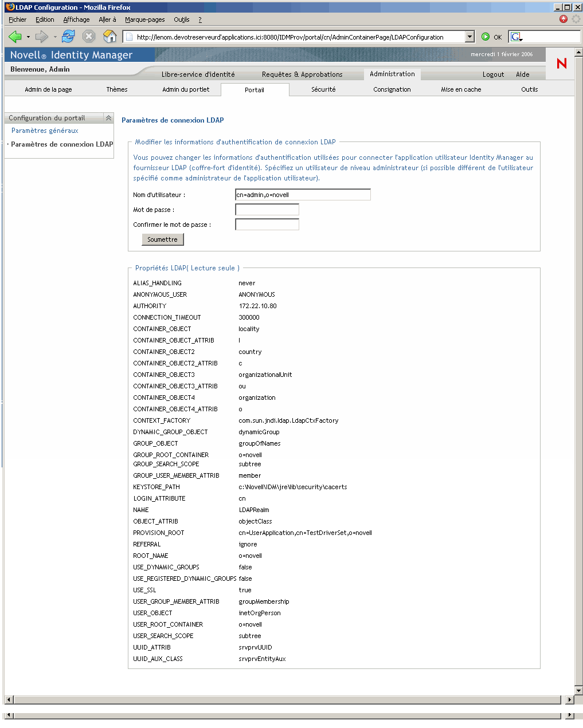583x728 pixels.
Task: Switch to Libre-service d'identité tab
Action: pyautogui.click(x=198, y=74)
